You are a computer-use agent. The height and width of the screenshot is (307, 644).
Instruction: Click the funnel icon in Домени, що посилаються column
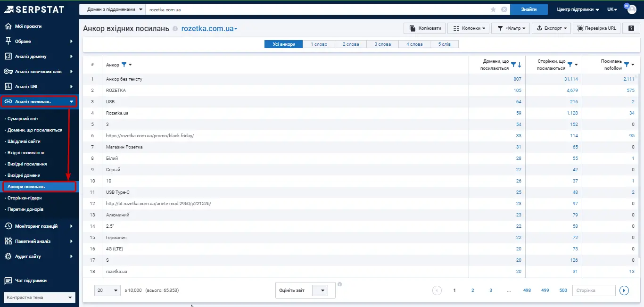[513, 65]
